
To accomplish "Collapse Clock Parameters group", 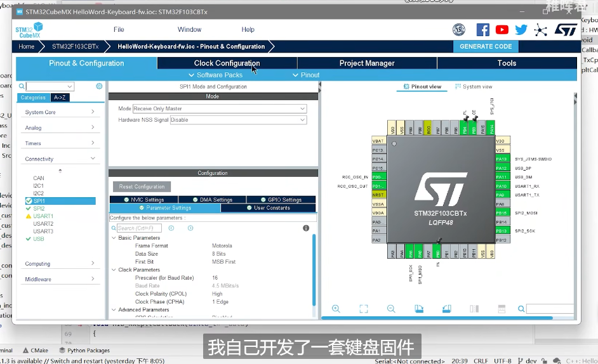I will click(114, 270).
